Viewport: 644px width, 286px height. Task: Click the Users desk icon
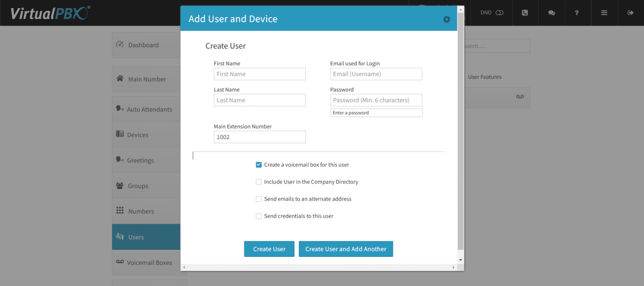click(120, 236)
